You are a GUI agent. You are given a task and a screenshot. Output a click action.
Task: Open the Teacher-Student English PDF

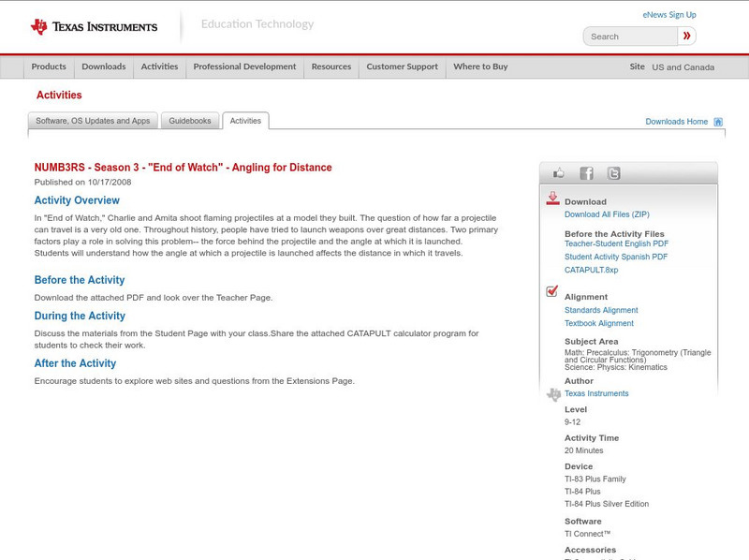coord(616,243)
